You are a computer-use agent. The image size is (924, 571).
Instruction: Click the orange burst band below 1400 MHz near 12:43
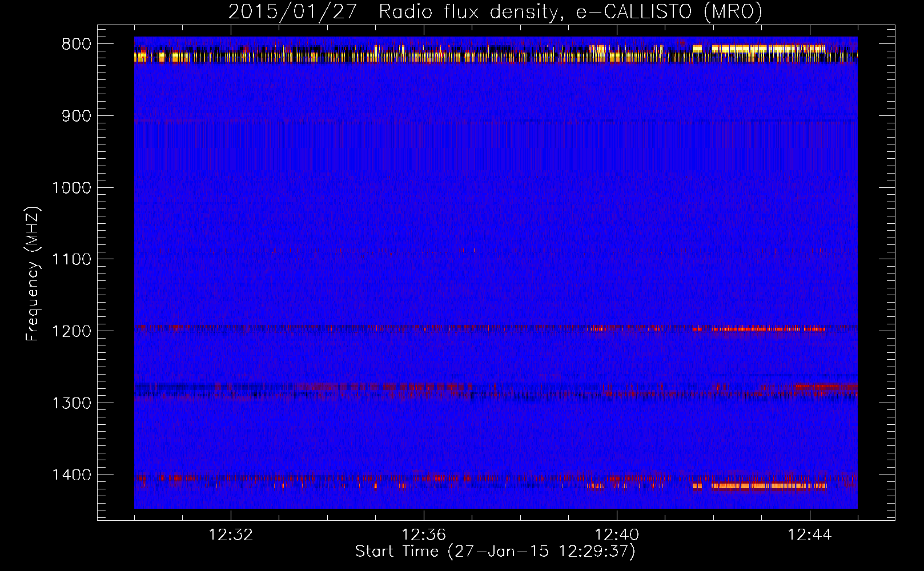tap(768, 486)
